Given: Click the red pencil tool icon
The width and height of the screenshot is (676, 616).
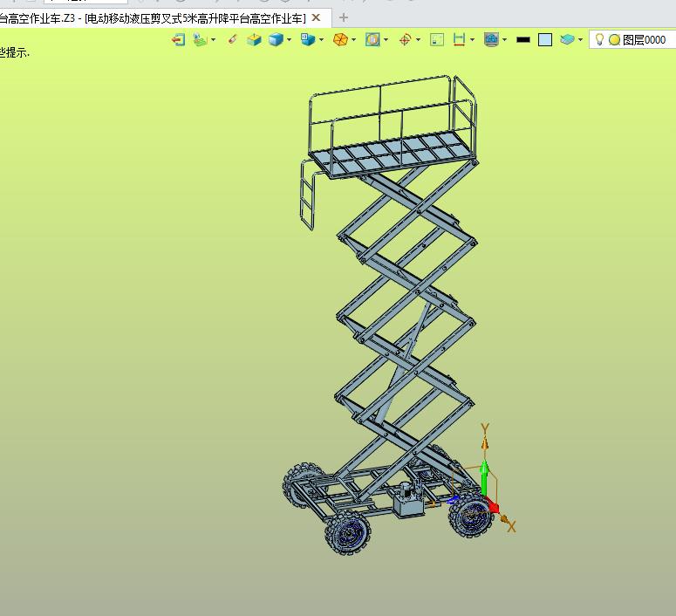Looking at the screenshot, I should pyautogui.click(x=232, y=39).
